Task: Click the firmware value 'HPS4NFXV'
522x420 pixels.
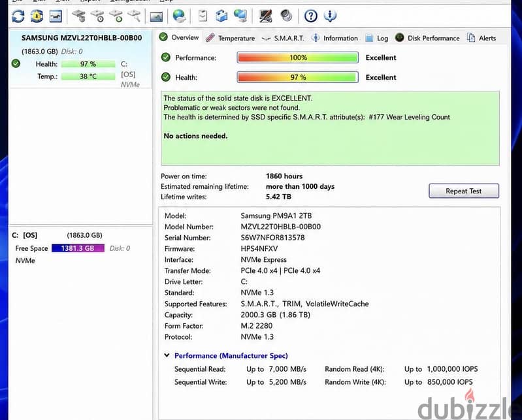Action: tap(259, 249)
